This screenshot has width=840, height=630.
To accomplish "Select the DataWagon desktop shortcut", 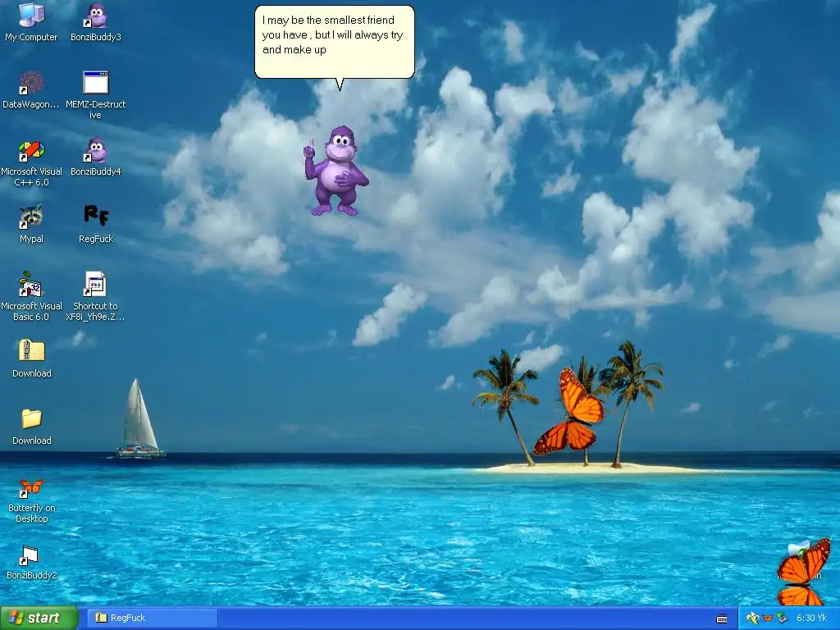I will coord(30,89).
